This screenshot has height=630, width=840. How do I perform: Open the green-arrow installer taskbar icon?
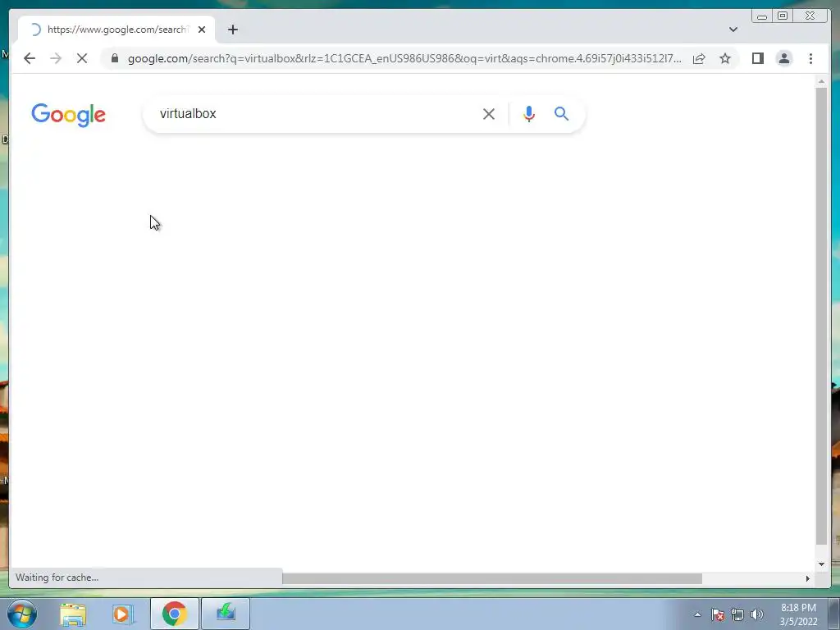click(226, 614)
